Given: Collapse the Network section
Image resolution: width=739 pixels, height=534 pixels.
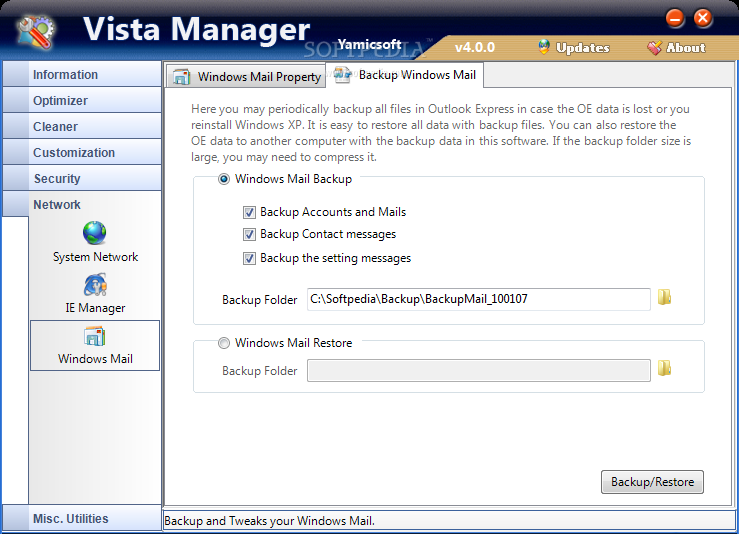Looking at the screenshot, I should [x=82, y=204].
